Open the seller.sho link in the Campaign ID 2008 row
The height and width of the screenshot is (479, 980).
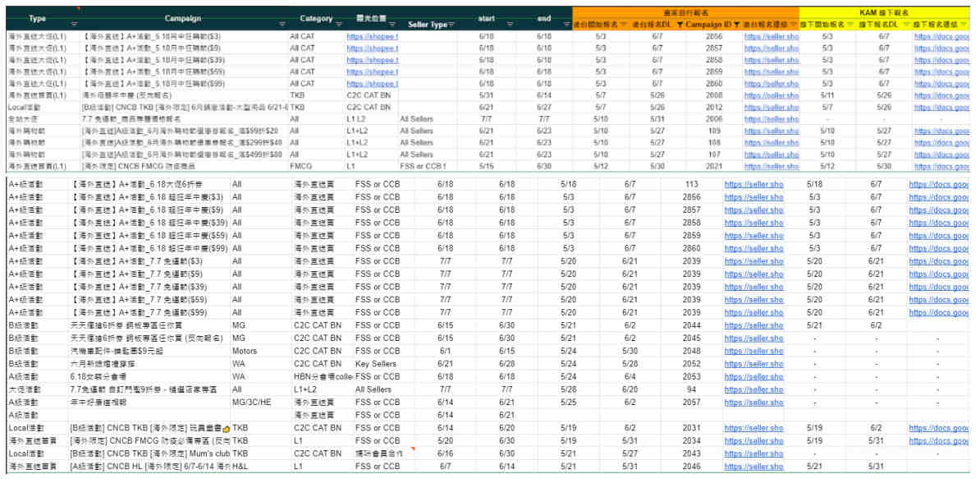(x=772, y=95)
